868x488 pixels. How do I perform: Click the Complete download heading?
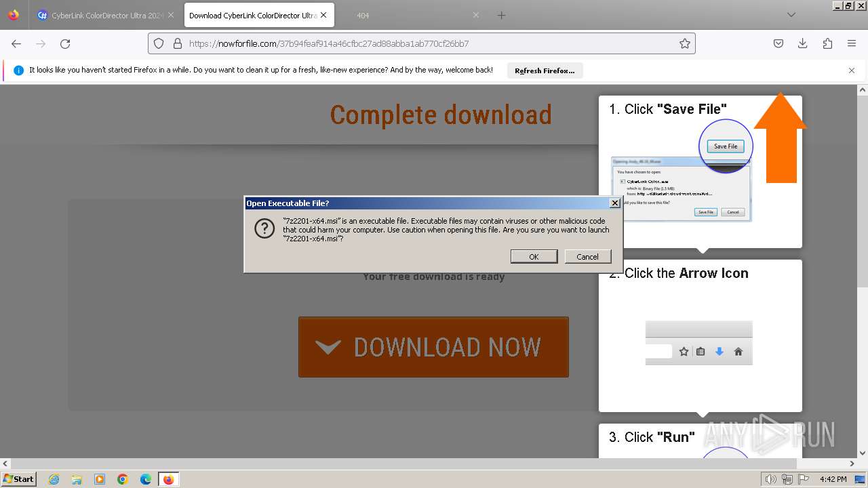441,115
